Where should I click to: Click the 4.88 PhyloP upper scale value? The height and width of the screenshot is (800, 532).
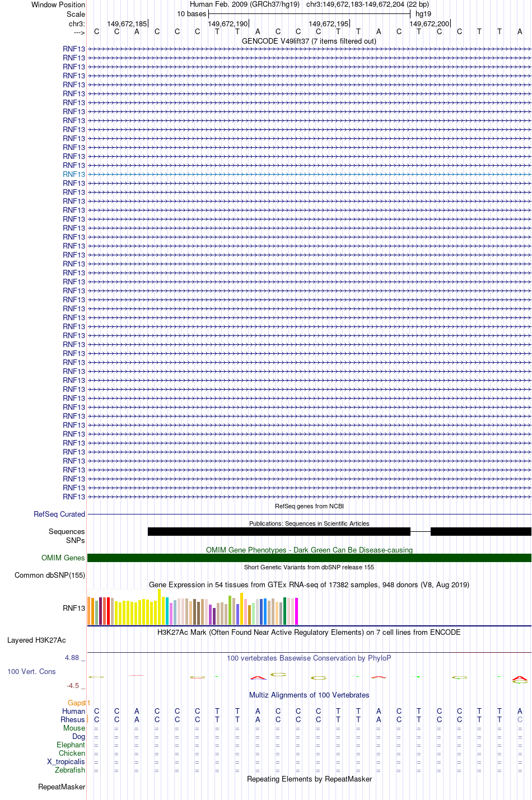(72, 657)
